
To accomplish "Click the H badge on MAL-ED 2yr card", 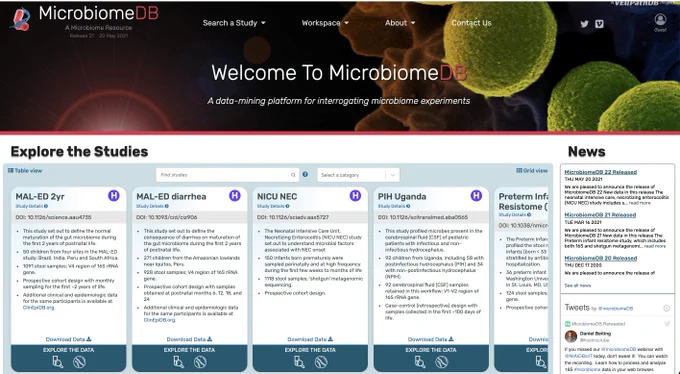I will click(x=114, y=196).
